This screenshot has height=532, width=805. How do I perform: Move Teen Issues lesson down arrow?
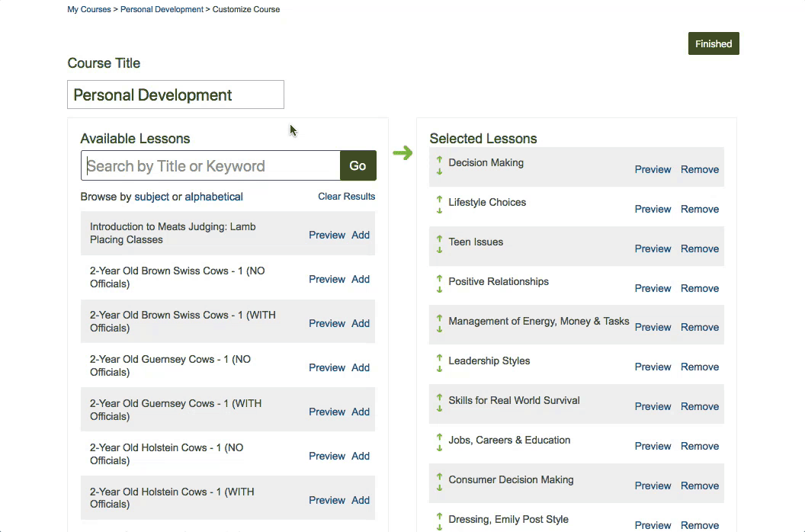[x=439, y=251]
